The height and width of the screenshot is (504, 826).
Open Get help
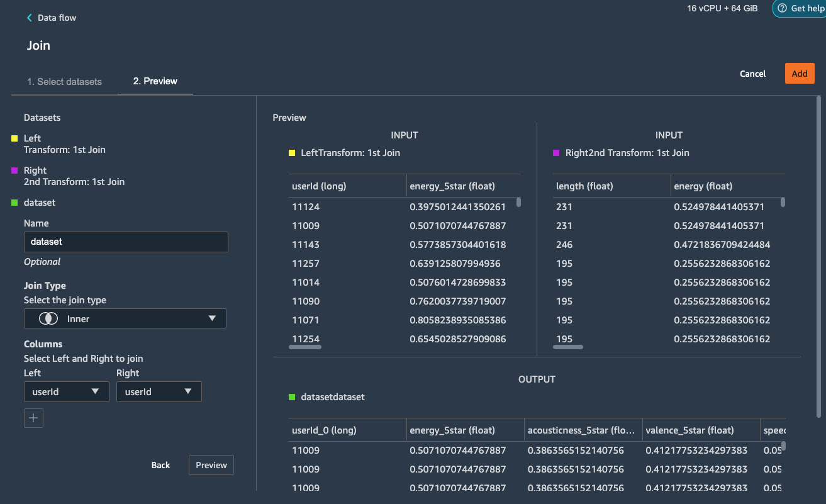coord(800,8)
